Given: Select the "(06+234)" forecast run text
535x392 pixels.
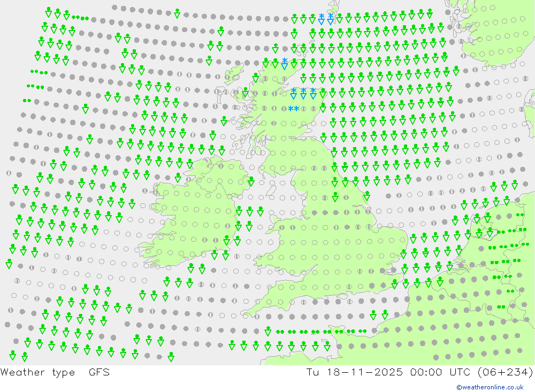Looking at the screenshot, I should pyautogui.click(x=506, y=372).
